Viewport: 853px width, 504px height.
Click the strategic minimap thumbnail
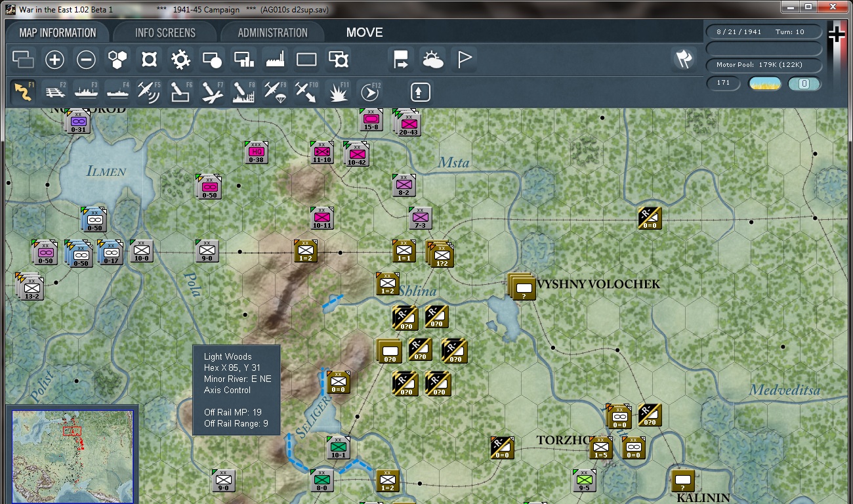click(73, 455)
